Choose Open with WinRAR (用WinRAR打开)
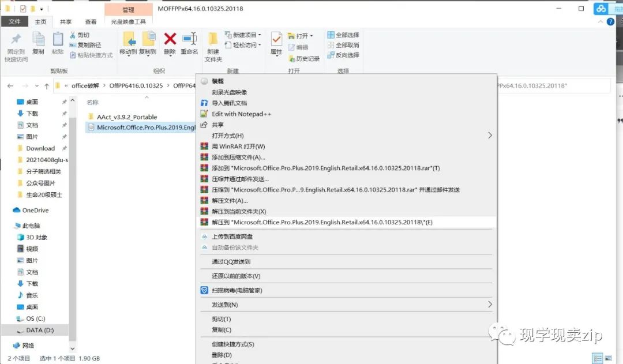Screen dimensions: 623x364 click(x=346, y=147)
